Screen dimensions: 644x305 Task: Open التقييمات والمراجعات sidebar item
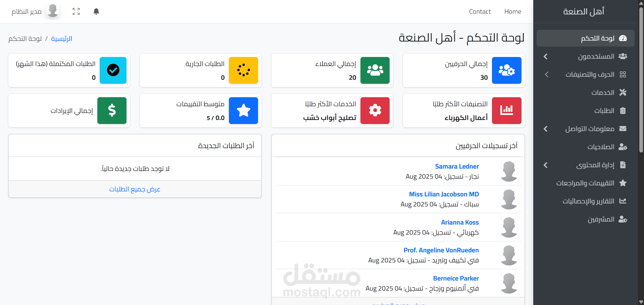[586, 183]
